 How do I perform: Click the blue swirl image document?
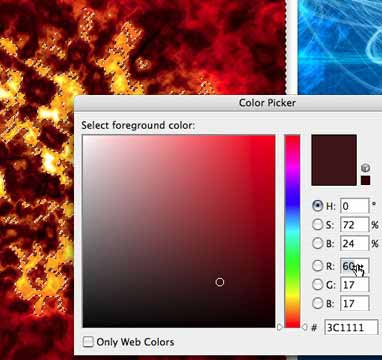click(340, 47)
